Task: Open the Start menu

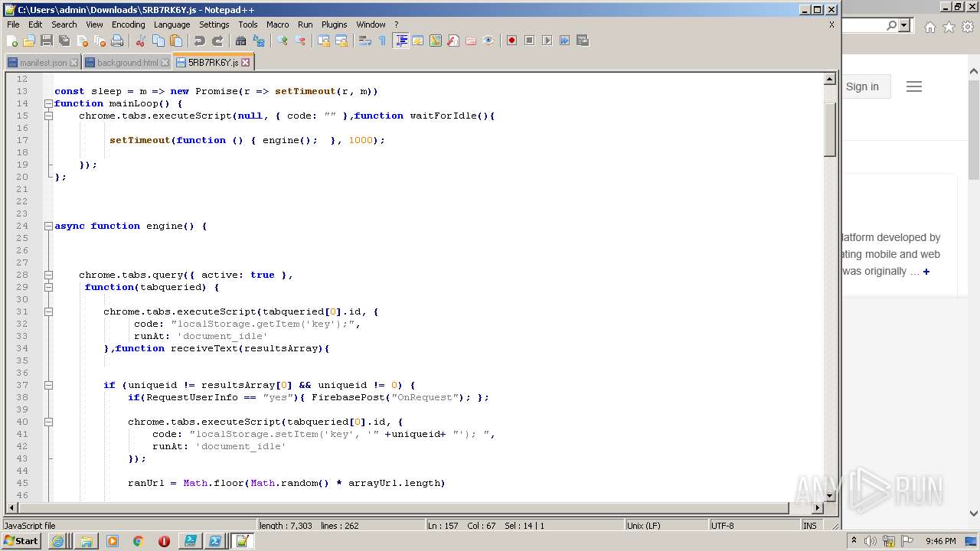Action: click(21, 541)
